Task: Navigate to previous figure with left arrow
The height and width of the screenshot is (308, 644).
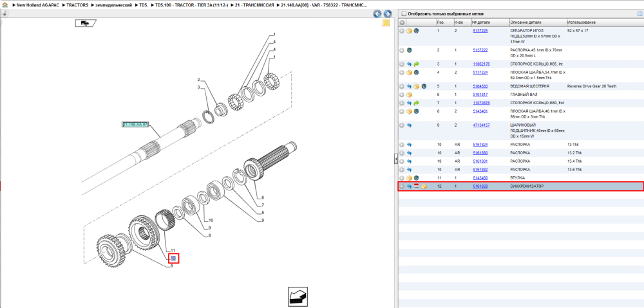Action: click(377, 14)
